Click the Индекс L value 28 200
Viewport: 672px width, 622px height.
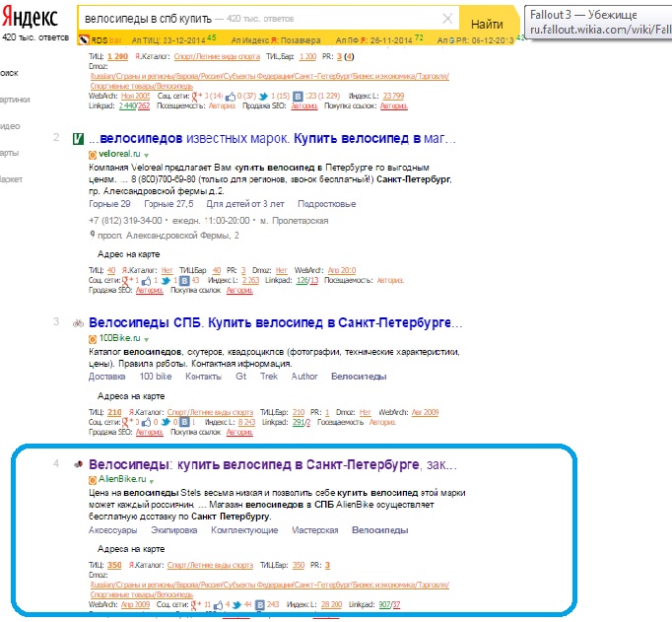[x=331, y=605]
